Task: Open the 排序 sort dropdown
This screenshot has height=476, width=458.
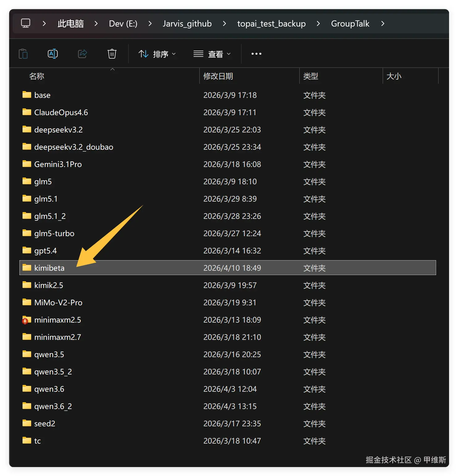Action: (x=157, y=54)
